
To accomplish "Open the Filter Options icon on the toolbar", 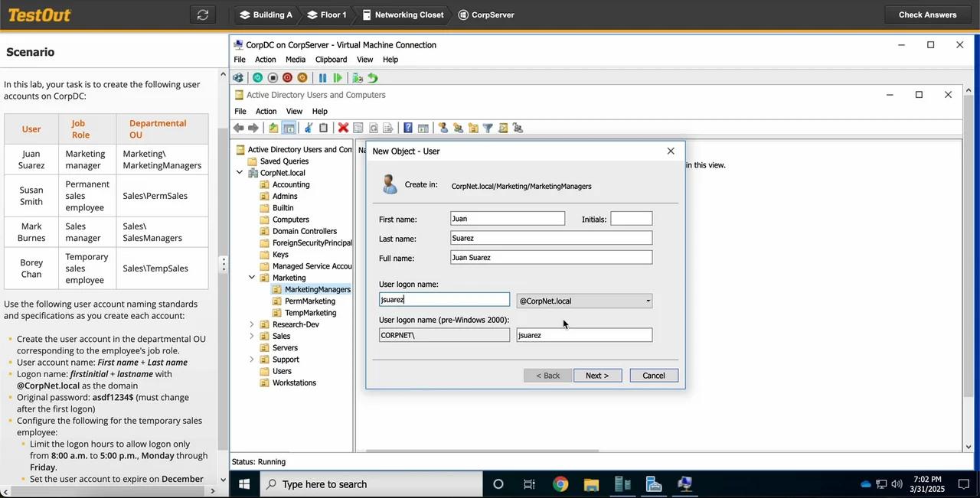I will pos(488,128).
